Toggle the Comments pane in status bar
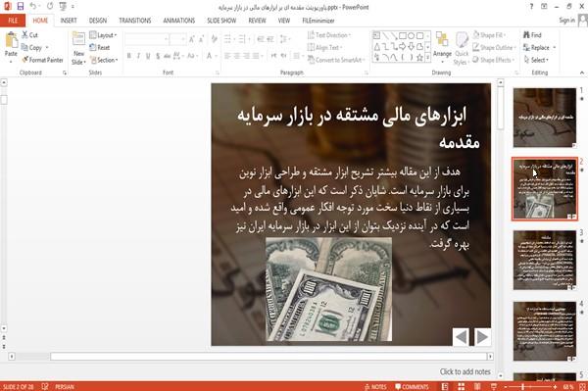The height and width of the screenshot is (391, 588). pyautogui.click(x=412, y=387)
